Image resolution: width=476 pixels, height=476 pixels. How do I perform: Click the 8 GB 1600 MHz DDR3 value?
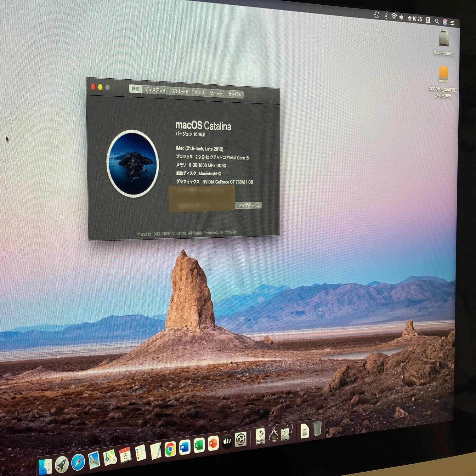tap(207, 165)
